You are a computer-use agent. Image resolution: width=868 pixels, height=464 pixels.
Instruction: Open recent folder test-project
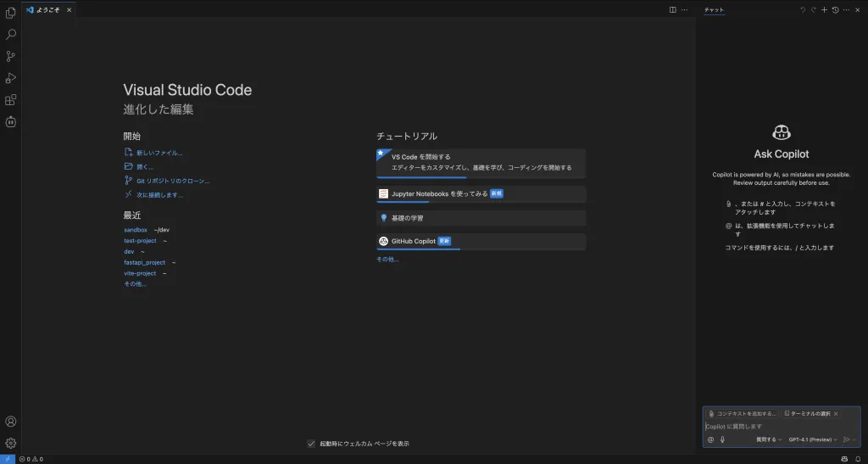pyautogui.click(x=140, y=241)
